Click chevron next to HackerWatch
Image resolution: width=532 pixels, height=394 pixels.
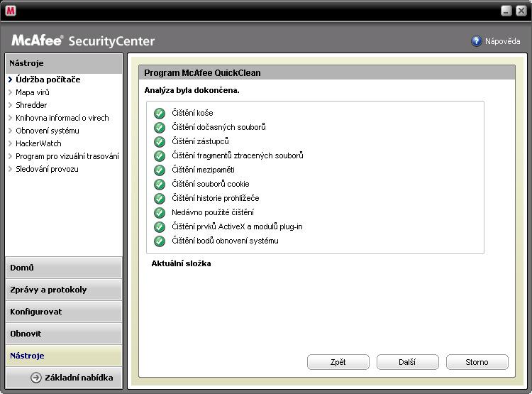point(10,143)
